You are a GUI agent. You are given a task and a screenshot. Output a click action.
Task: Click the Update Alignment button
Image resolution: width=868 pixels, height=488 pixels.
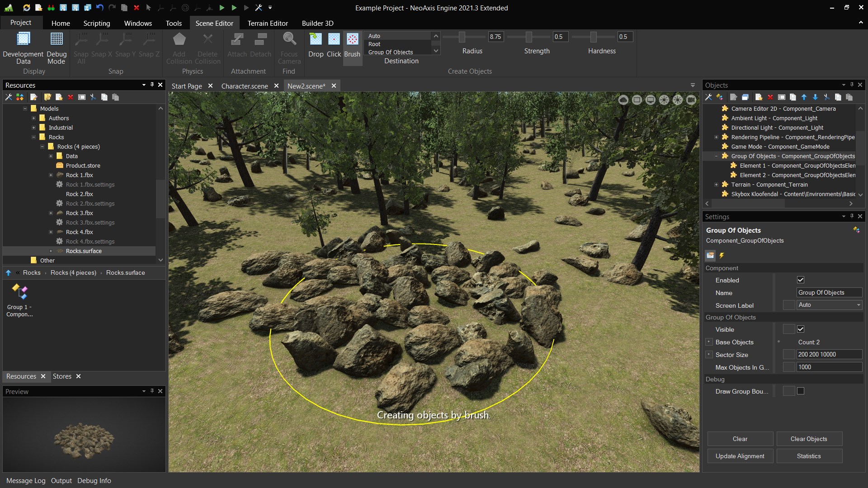(740, 456)
